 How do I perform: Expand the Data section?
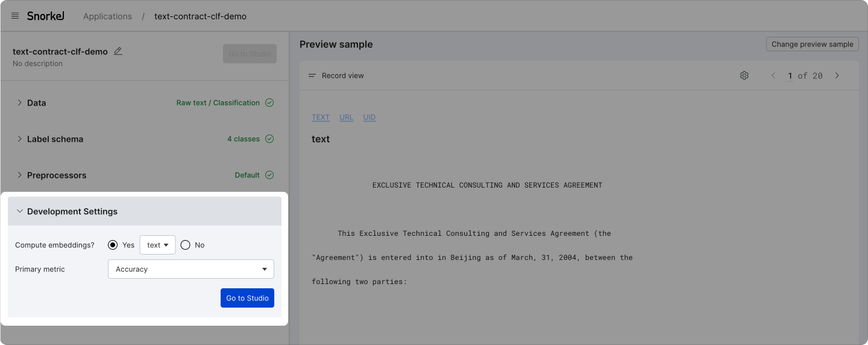coord(20,103)
